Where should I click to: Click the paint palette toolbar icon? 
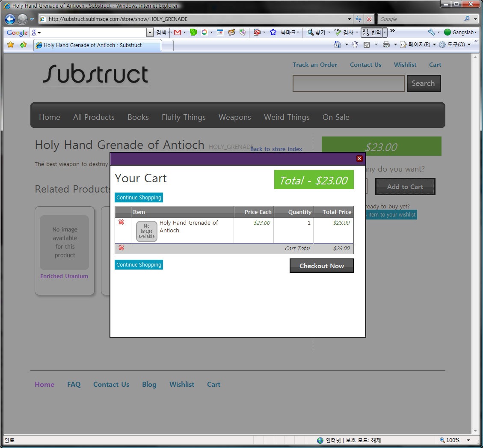[x=231, y=33]
